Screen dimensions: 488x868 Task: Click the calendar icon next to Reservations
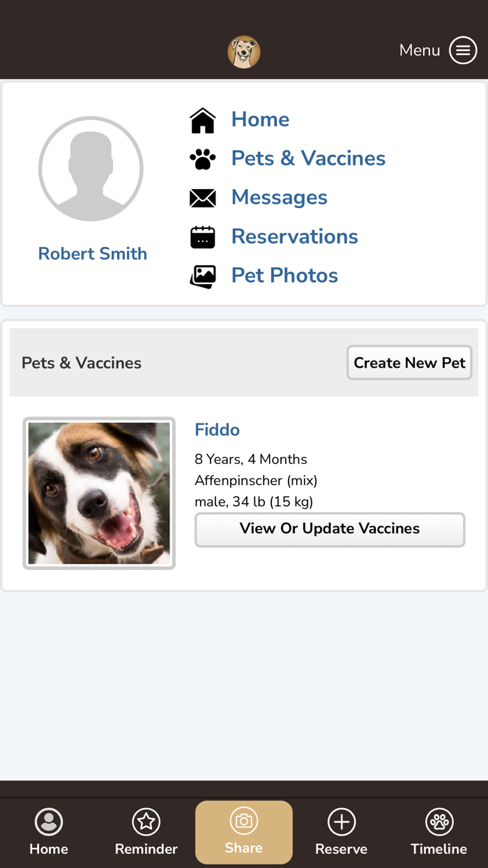click(202, 237)
